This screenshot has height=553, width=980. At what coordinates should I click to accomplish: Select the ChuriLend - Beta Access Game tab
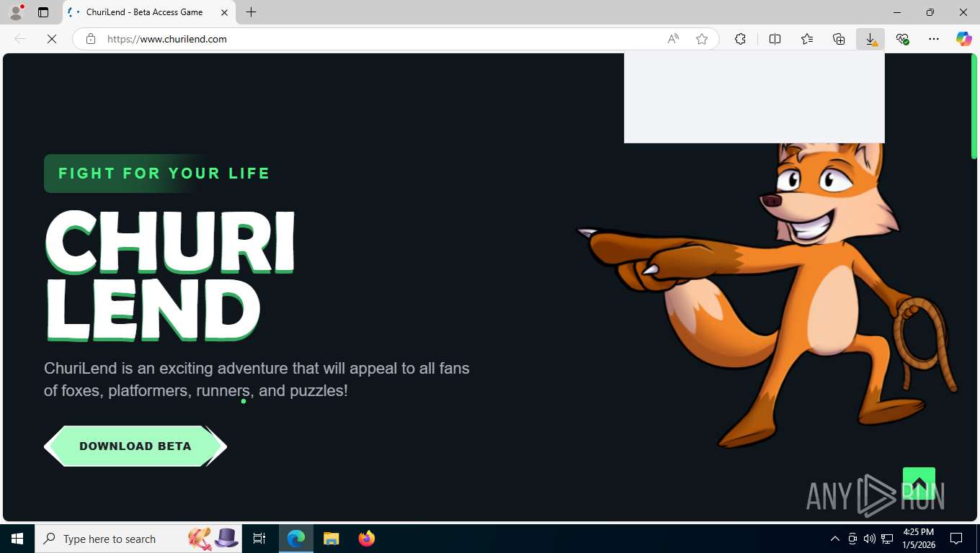point(148,12)
